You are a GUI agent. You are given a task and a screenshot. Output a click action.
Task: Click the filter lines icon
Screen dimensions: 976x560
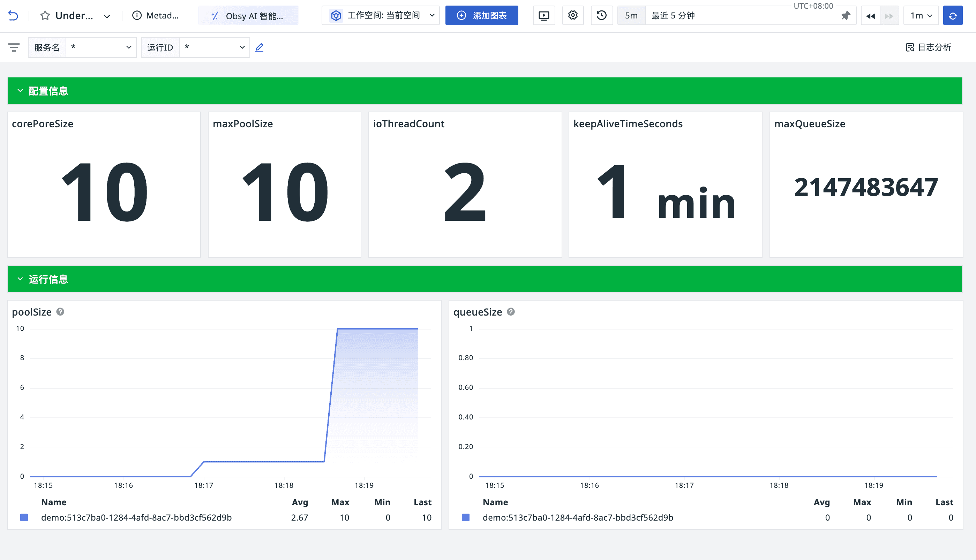click(14, 47)
